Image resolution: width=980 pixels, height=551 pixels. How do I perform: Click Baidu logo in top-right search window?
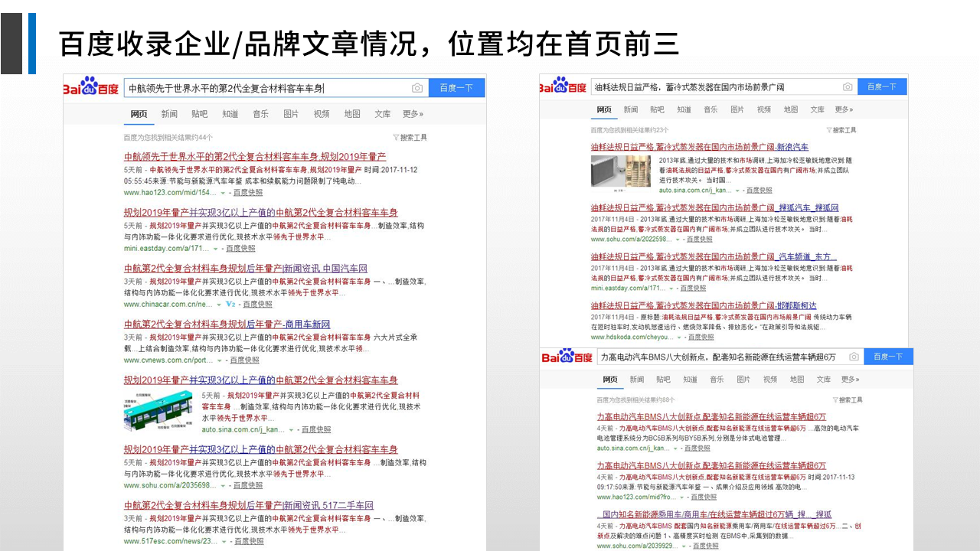point(563,86)
